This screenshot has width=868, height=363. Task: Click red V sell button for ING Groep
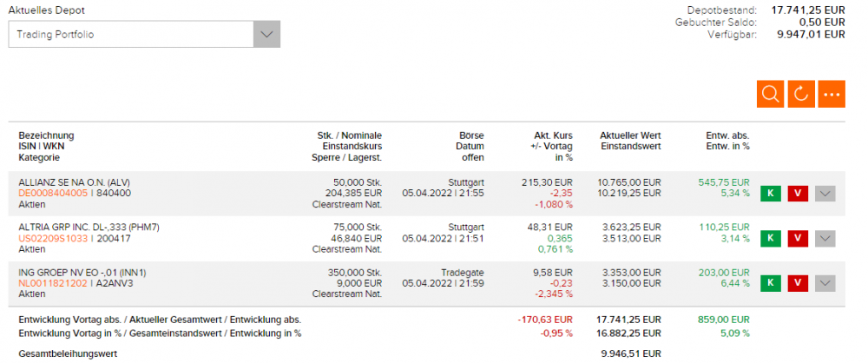(798, 283)
